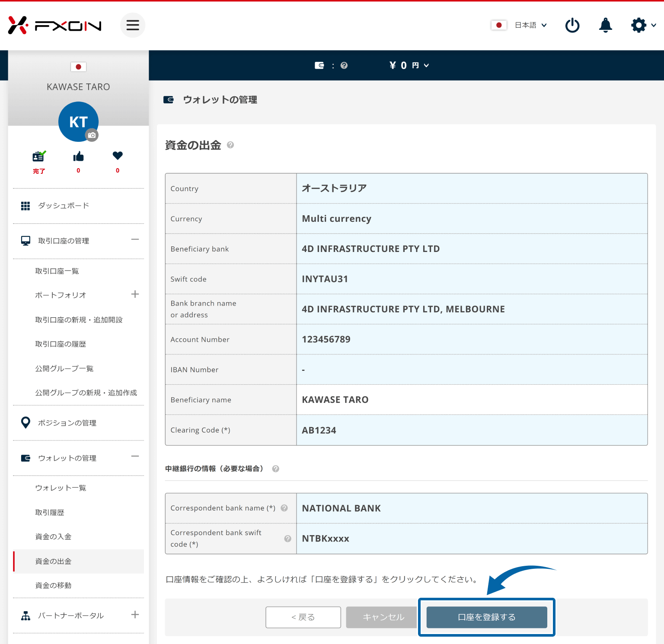Viewport: 664px width, 644px height.
Task: Click the power logout icon
Action: coord(572,25)
